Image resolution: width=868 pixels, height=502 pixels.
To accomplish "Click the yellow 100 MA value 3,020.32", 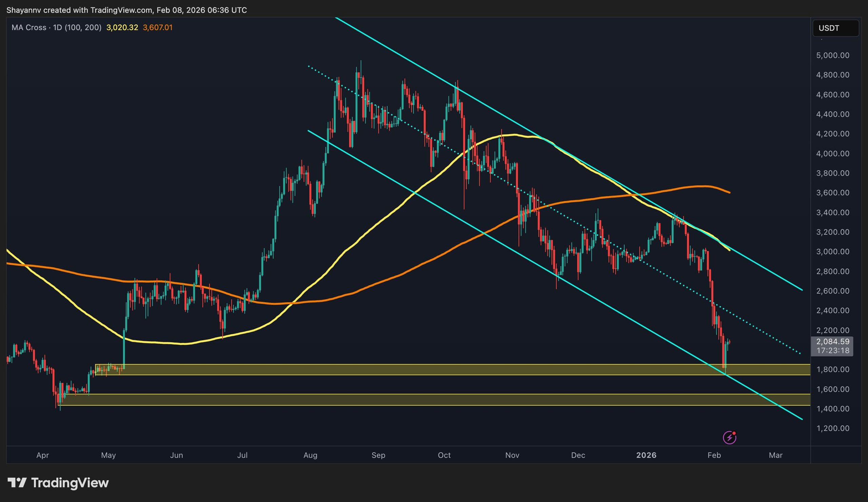I will coord(122,27).
